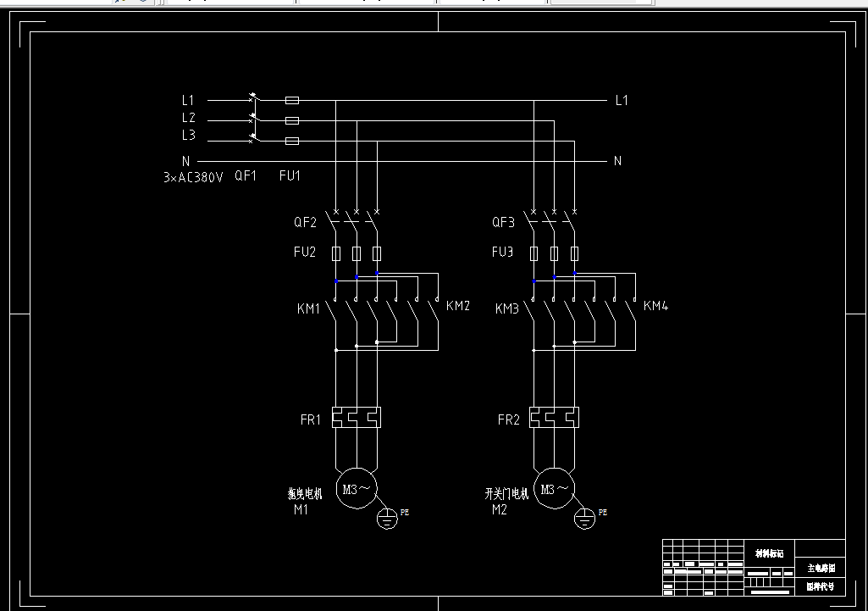Click the PE text near motor M2
868x611 pixels.
coord(603,513)
